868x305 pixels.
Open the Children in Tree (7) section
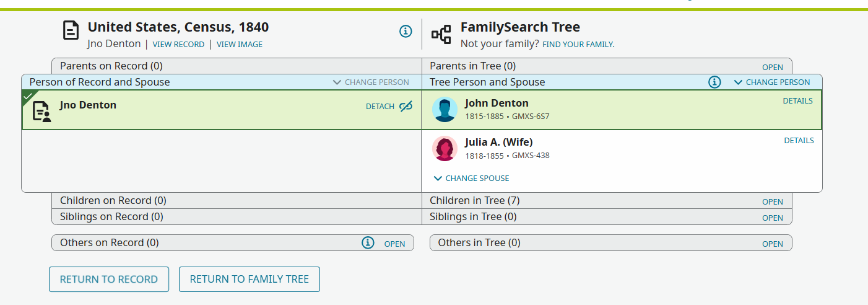click(773, 201)
